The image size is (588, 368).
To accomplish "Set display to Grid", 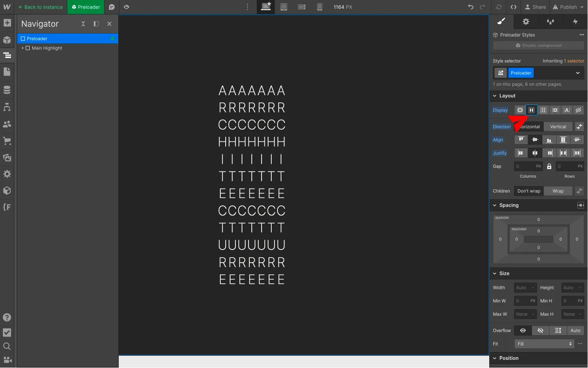I will [543, 110].
